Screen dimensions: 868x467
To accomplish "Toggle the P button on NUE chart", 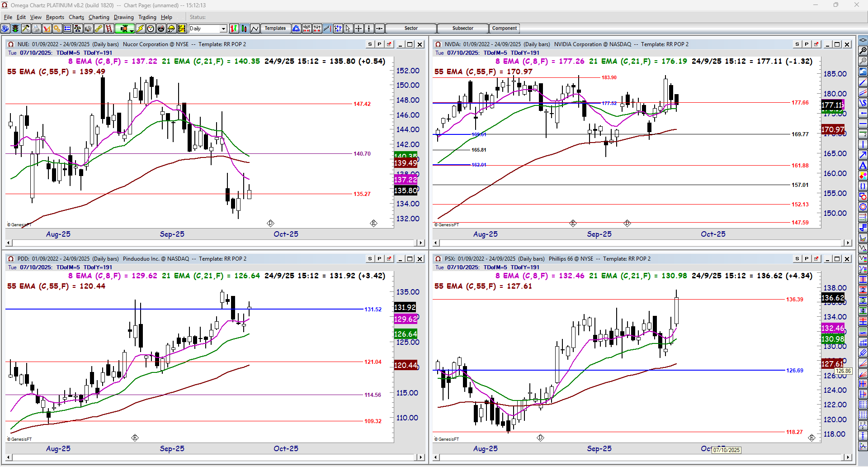I will [x=379, y=44].
